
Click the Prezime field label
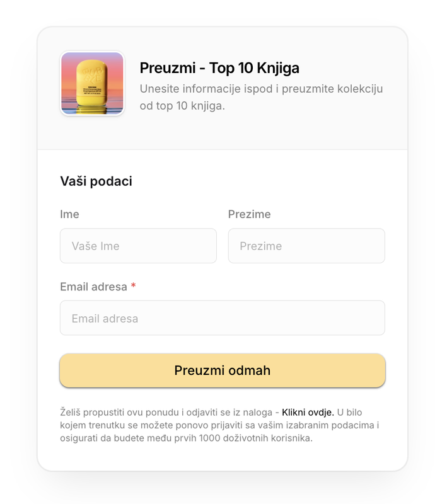coord(249,214)
